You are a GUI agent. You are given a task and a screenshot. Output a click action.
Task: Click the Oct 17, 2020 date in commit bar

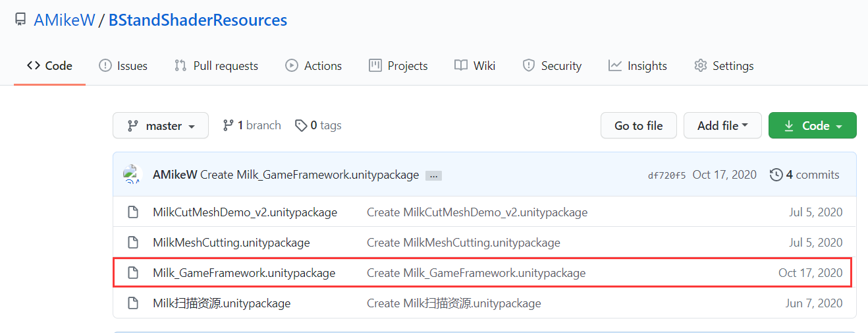724,175
